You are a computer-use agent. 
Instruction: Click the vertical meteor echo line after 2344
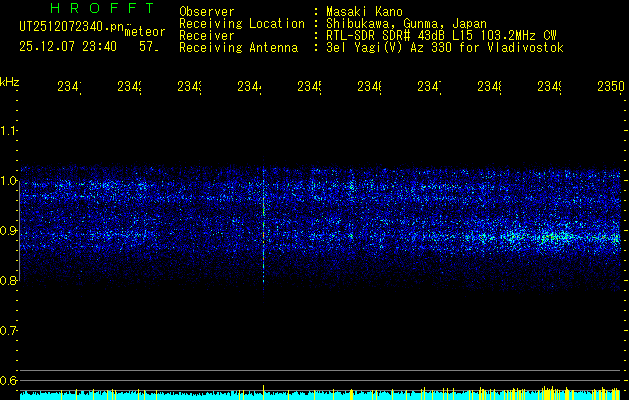click(264, 229)
